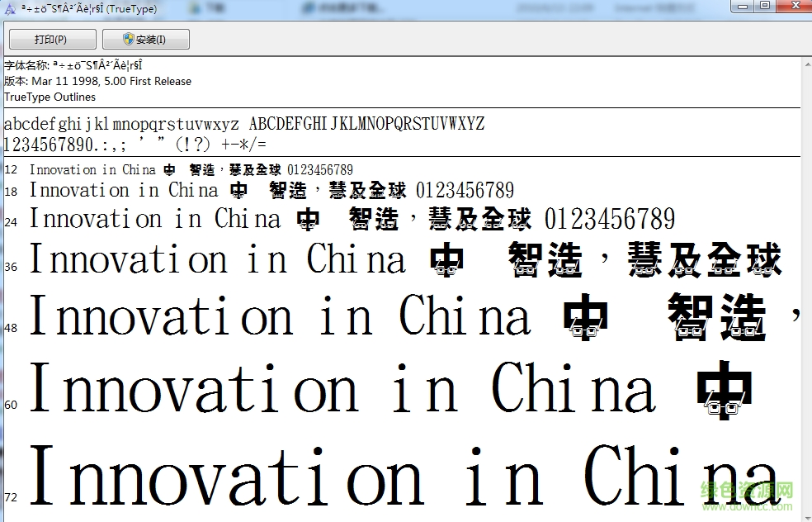Select the 48-point sample text line

tap(281, 316)
